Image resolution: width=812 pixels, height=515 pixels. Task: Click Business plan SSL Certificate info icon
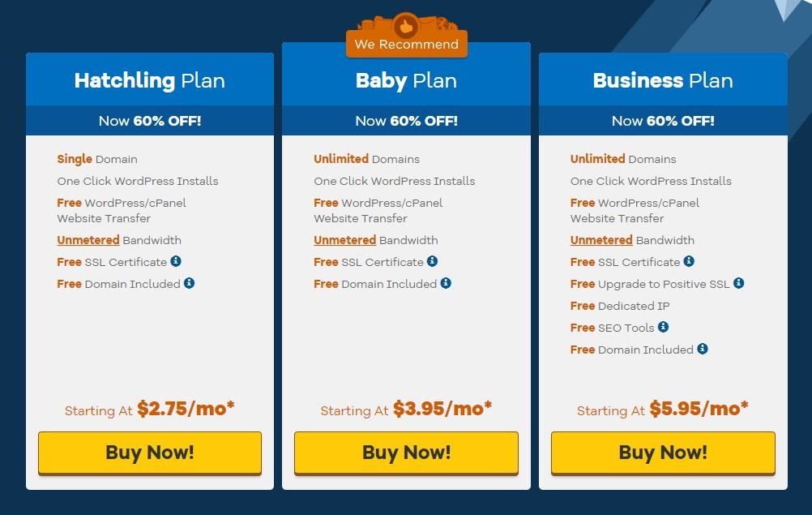[x=689, y=261]
